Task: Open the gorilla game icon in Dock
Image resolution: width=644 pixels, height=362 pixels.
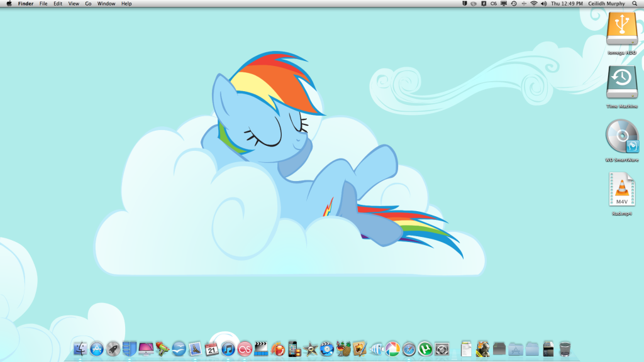Action: 482,349
